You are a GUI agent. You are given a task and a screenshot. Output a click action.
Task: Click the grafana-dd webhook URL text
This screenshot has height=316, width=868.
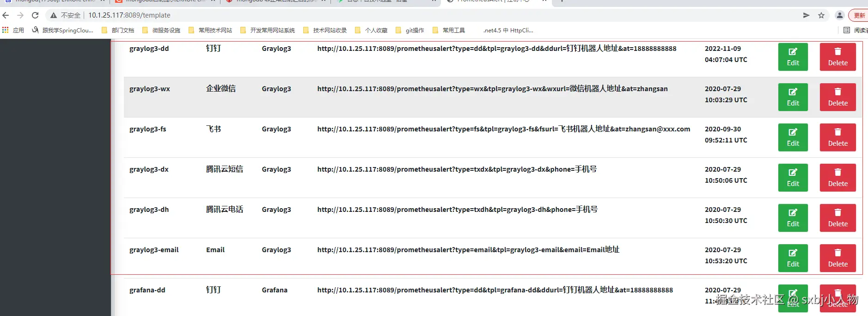(x=495, y=290)
